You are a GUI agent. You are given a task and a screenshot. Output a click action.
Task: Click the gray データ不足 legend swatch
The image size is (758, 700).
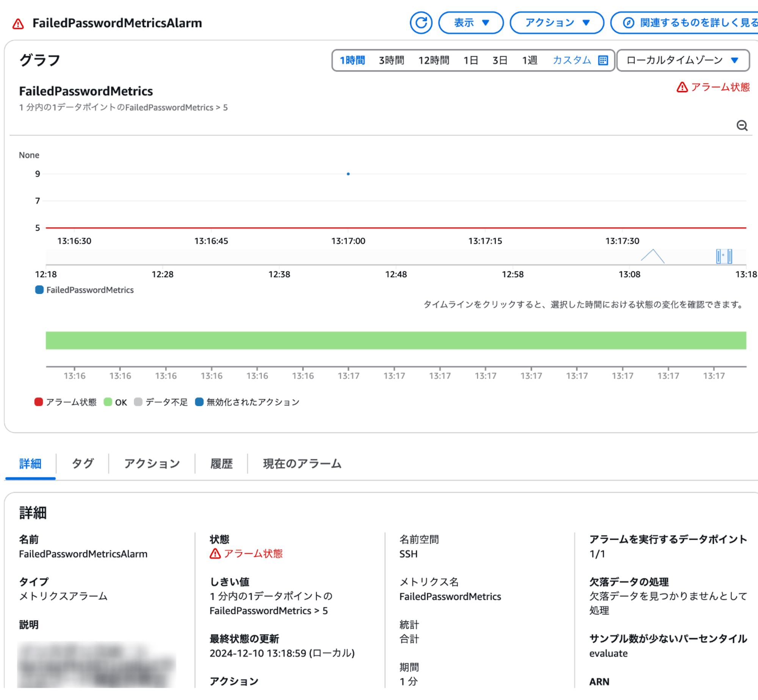[138, 402]
